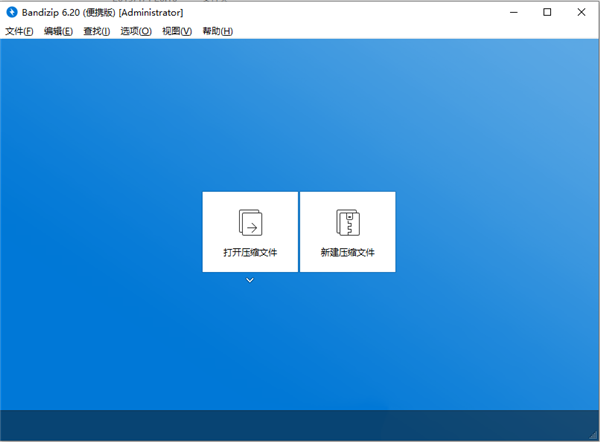Click empty menu bar space after 帮助(H)
Viewport: 600px width, 442px height.
click(415, 31)
